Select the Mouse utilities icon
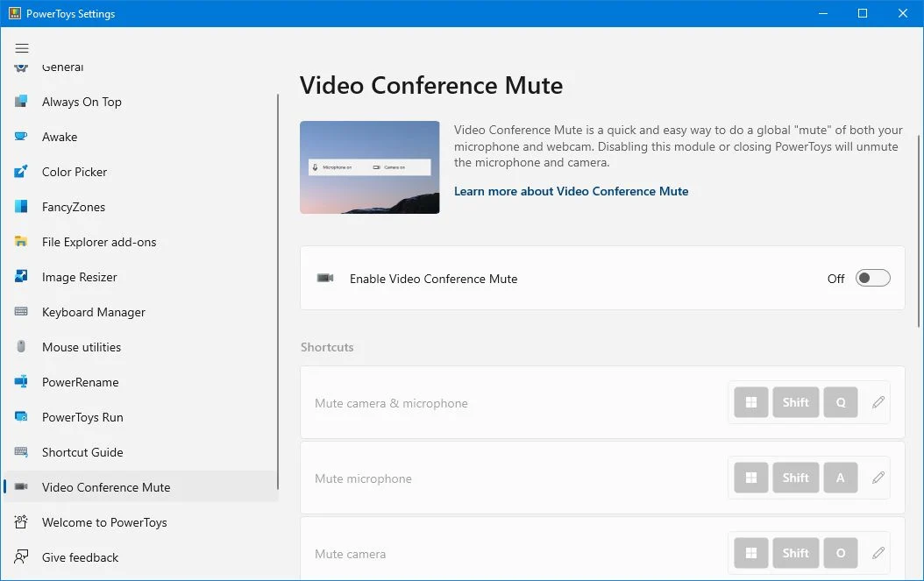 [x=21, y=346]
